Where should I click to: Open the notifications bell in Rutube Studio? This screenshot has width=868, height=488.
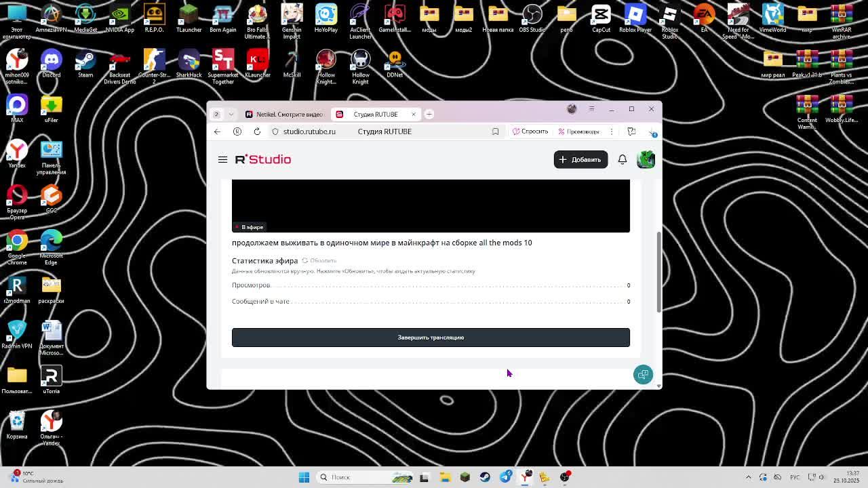pos(622,159)
